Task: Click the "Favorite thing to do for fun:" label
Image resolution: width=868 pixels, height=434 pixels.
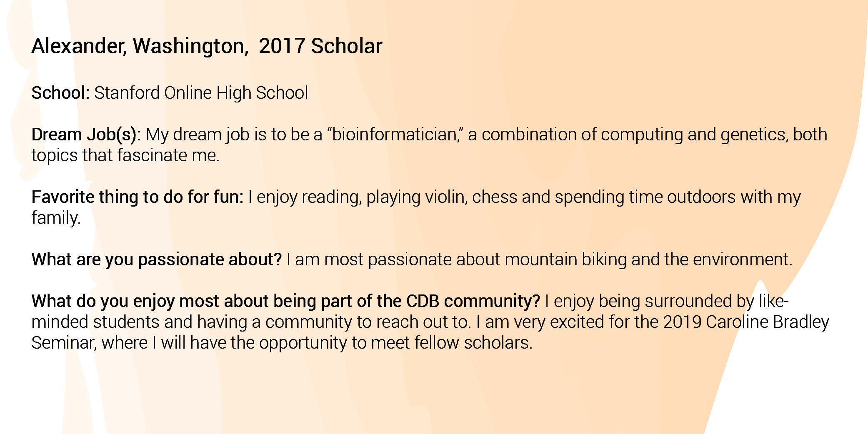Action: tap(137, 197)
